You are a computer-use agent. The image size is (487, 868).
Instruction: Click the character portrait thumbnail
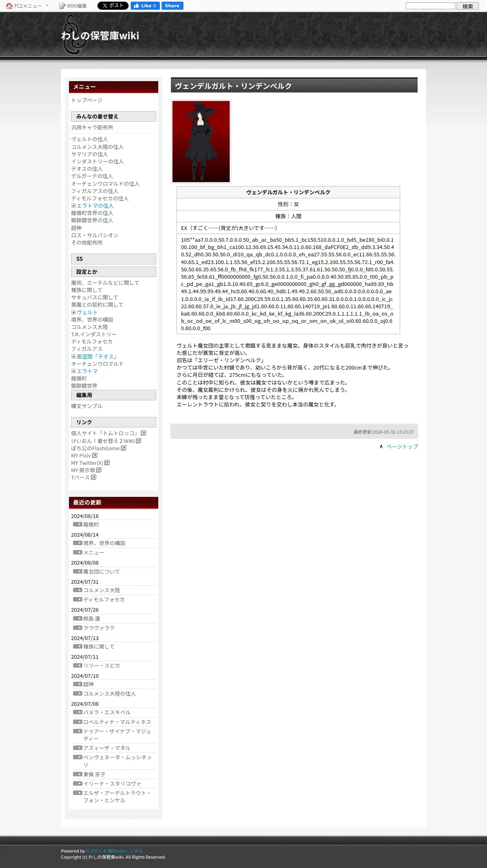201,142
